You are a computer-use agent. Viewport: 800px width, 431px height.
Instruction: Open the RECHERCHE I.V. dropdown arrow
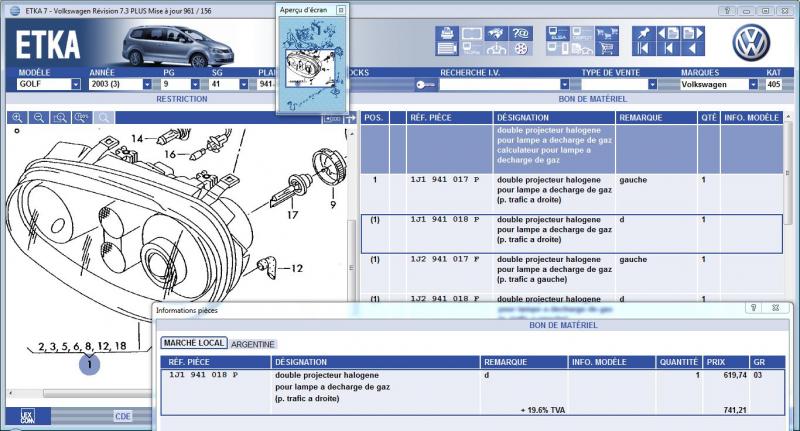564,85
